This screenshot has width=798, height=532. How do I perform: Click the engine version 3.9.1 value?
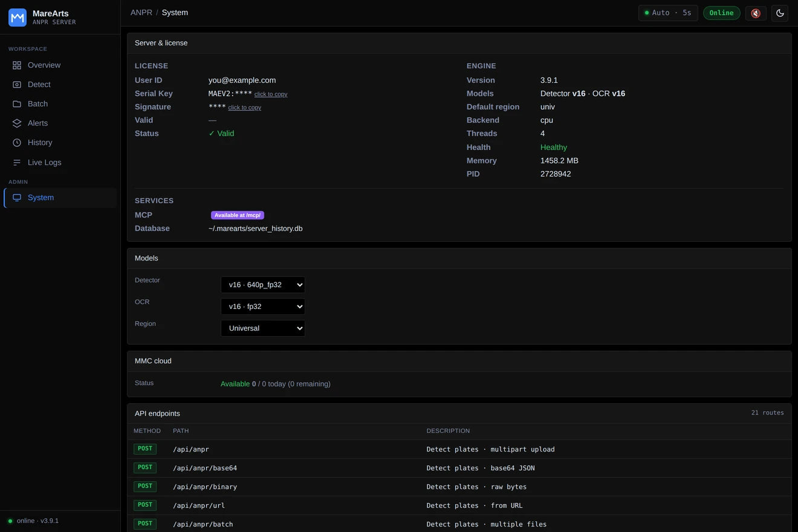(x=549, y=80)
